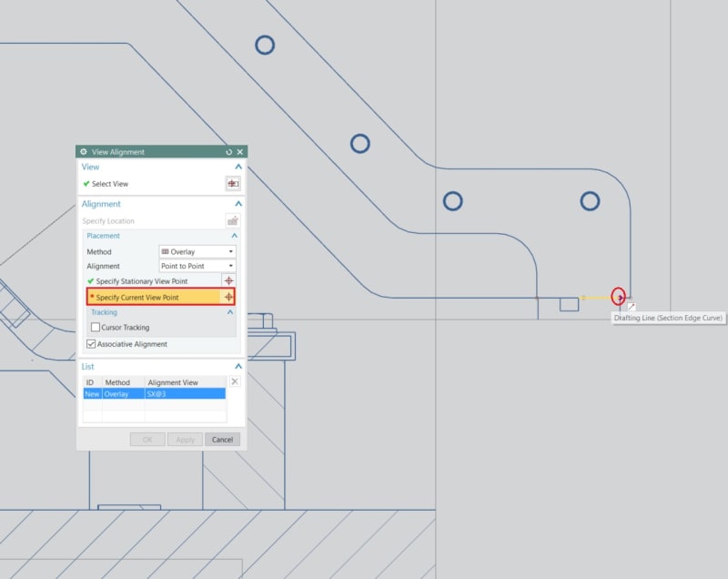The width and height of the screenshot is (728, 579).
Task: Click the Cancel button
Action: click(222, 440)
